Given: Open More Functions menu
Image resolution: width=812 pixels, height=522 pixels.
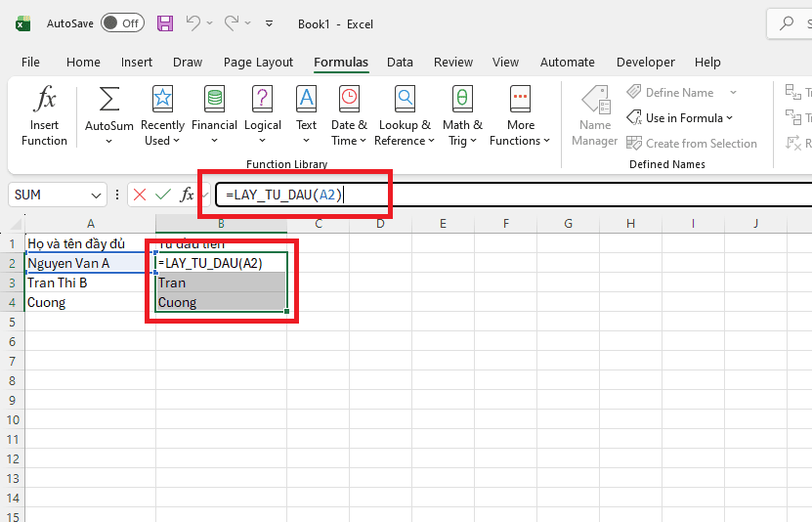Looking at the screenshot, I should 520,116.
